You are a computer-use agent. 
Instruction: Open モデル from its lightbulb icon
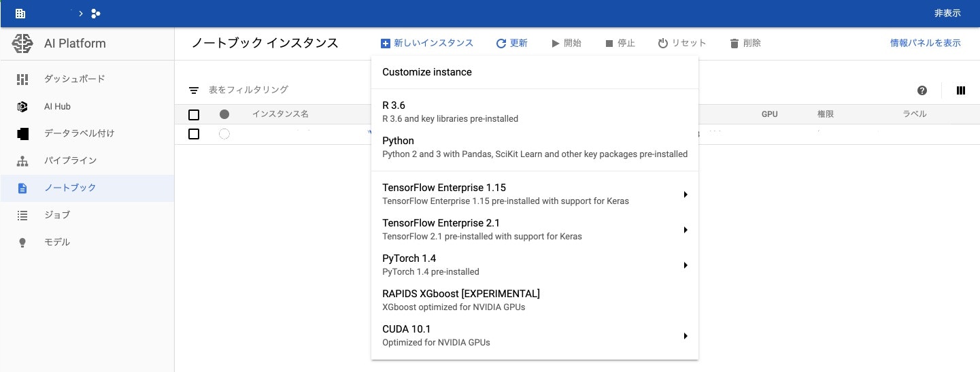tap(22, 243)
